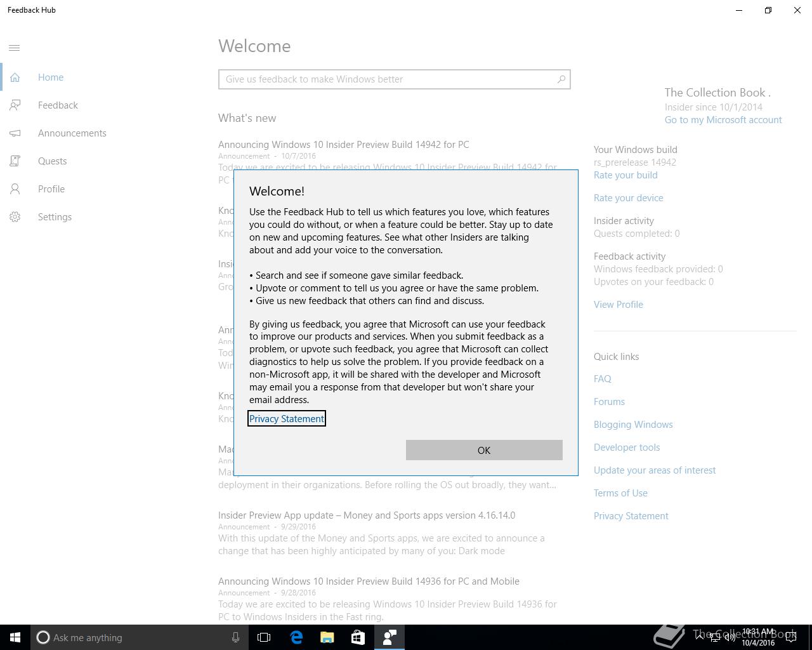The width and height of the screenshot is (812, 650).
Task: Open Build 14936 PC and Mobile announcement
Action: [x=369, y=581]
